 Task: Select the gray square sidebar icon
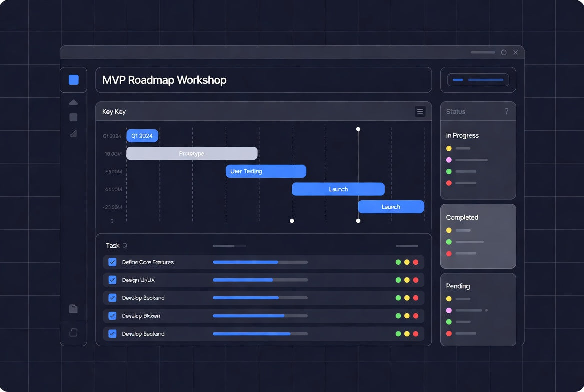click(x=73, y=117)
